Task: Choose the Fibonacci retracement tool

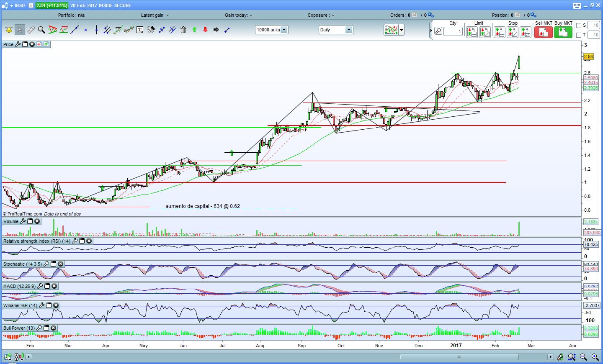Action: [118, 30]
